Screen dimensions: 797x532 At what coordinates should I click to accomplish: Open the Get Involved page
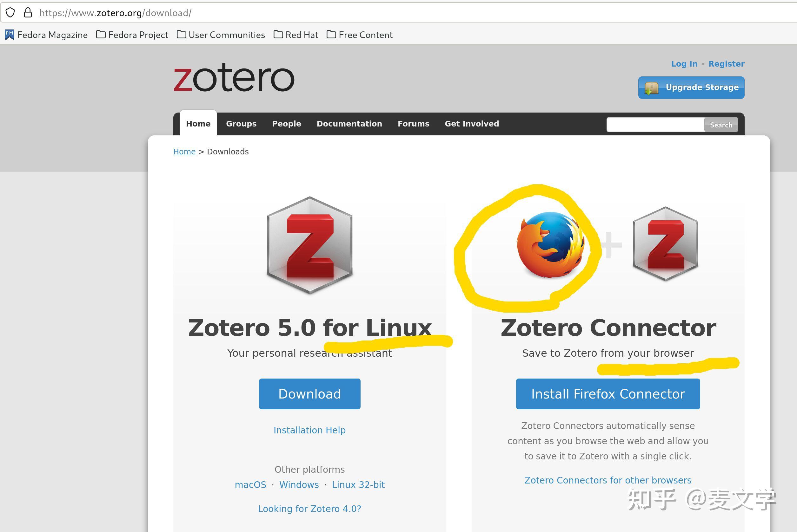(472, 124)
